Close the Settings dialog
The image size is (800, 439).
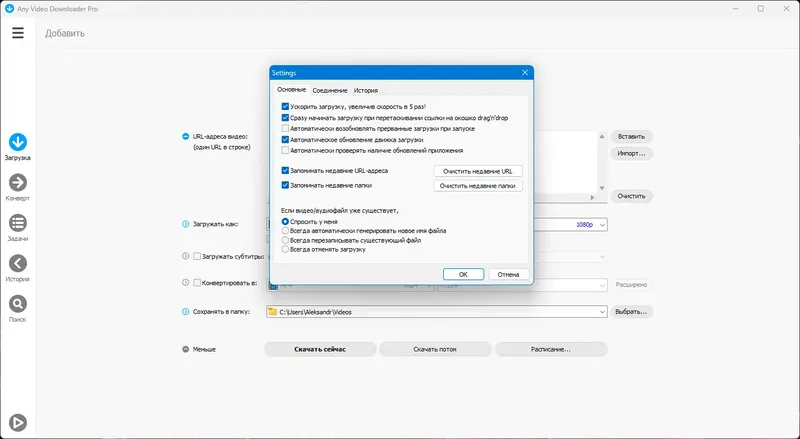(525, 72)
